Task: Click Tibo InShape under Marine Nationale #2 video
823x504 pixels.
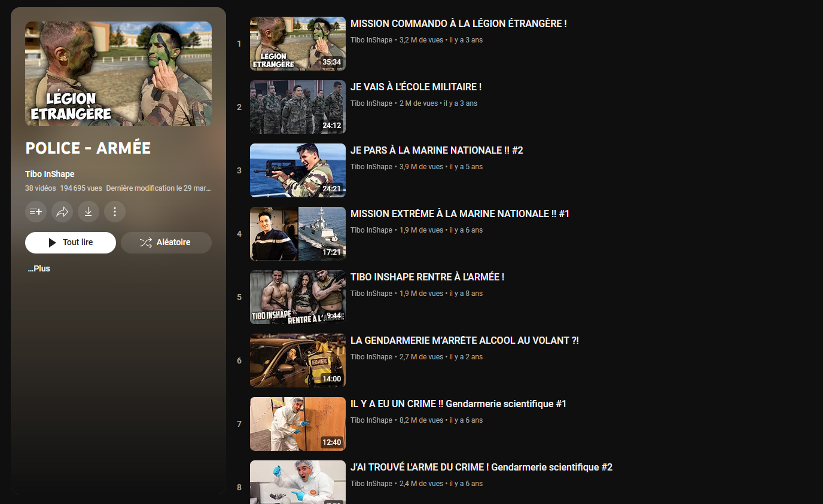Action: click(371, 167)
